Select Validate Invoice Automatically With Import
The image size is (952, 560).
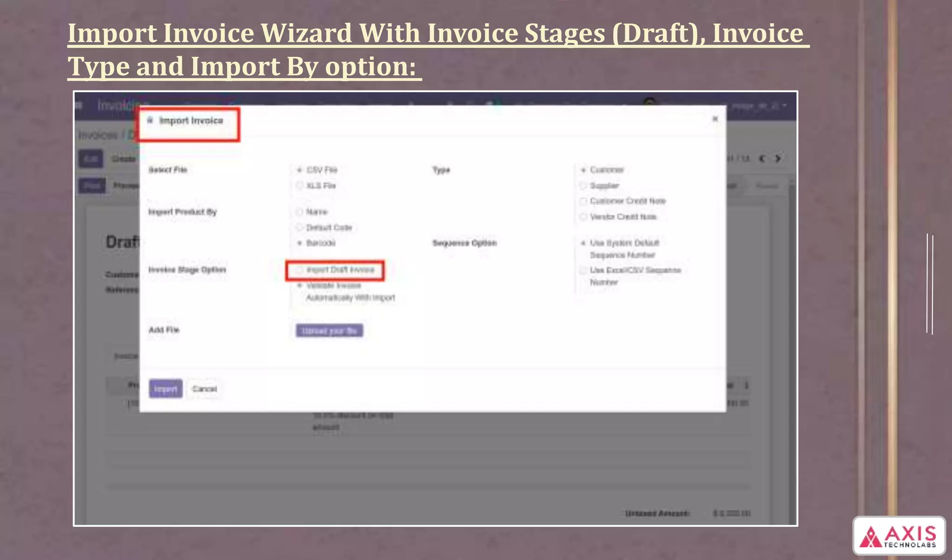coord(300,285)
